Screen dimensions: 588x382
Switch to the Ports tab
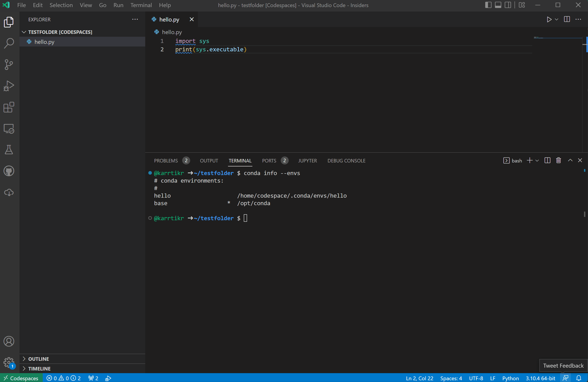[x=269, y=160]
